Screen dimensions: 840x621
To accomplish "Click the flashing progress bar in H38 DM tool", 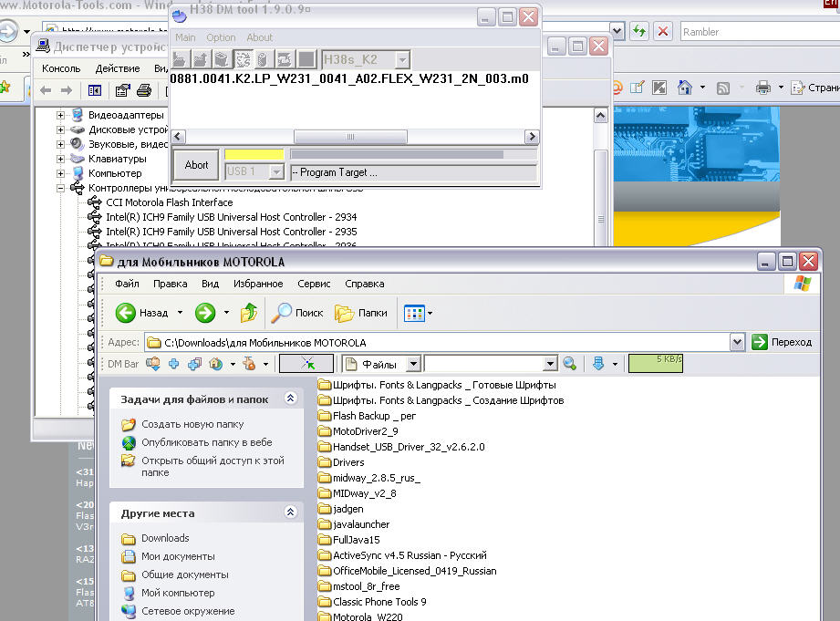I will [x=413, y=154].
